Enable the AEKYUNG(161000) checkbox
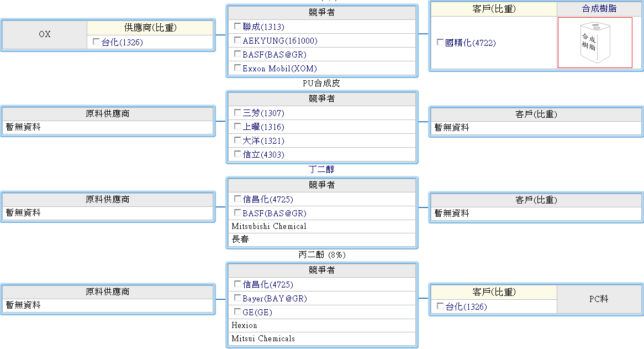The image size is (644, 349). coord(237,40)
